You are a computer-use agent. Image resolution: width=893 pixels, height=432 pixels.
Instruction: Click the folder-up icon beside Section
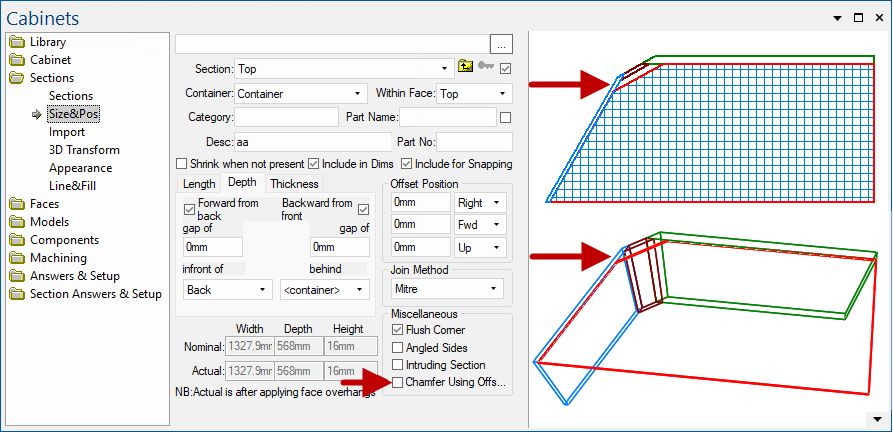pyautogui.click(x=466, y=68)
